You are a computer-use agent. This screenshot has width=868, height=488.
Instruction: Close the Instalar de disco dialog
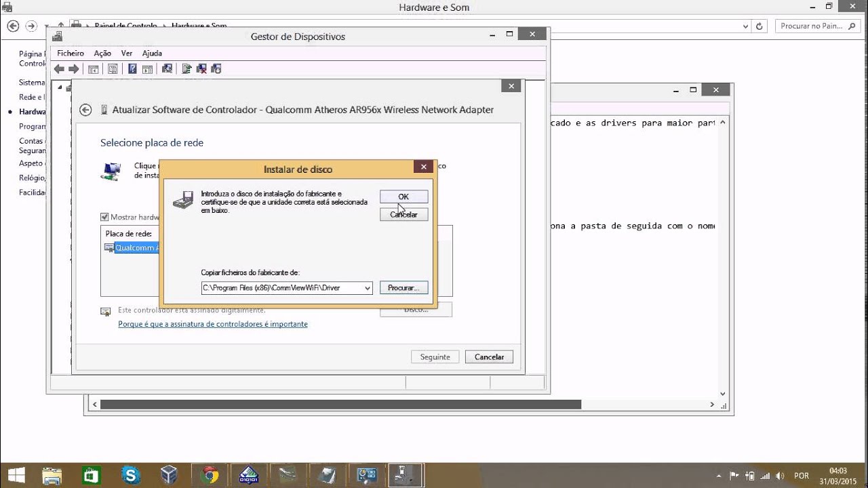pyautogui.click(x=423, y=167)
